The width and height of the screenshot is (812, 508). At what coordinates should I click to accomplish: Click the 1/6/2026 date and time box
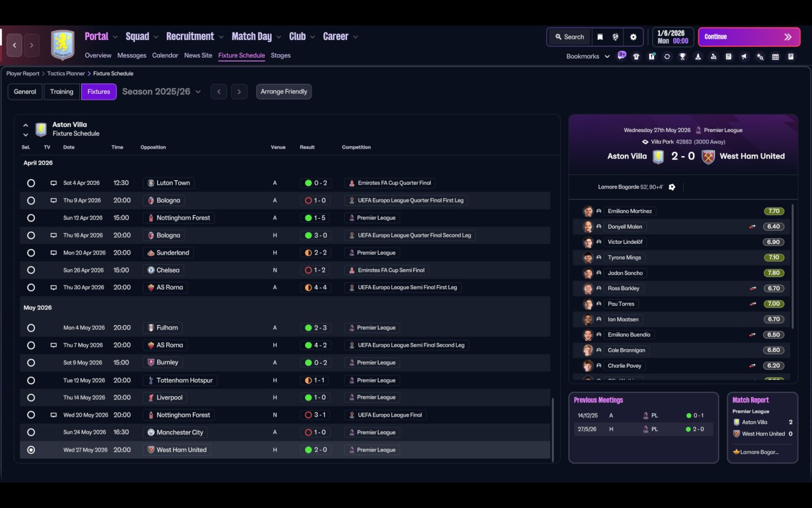672,37
